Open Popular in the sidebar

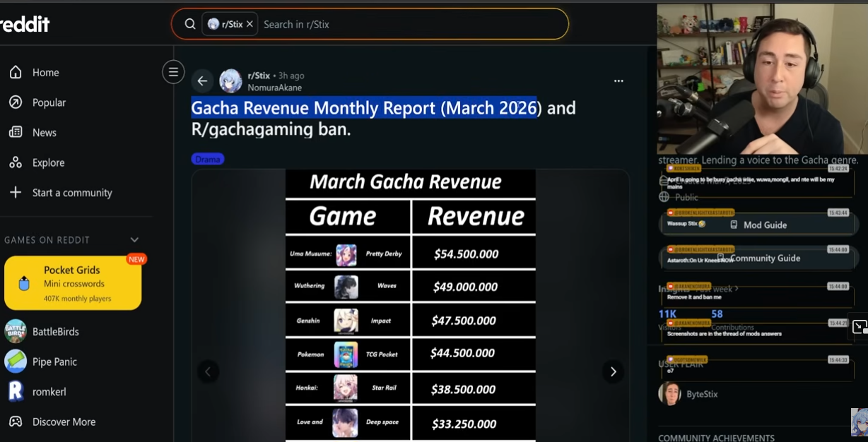(x=49, y=102)
